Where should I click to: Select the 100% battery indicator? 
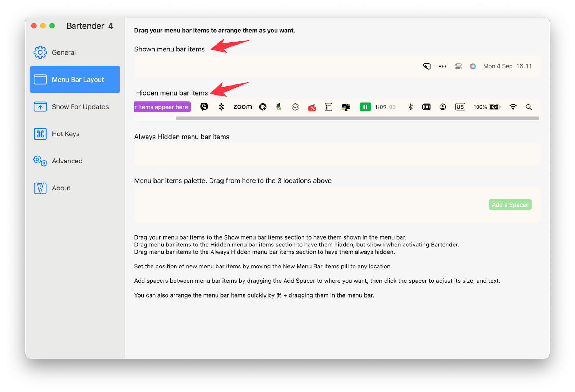coord(487,107)
